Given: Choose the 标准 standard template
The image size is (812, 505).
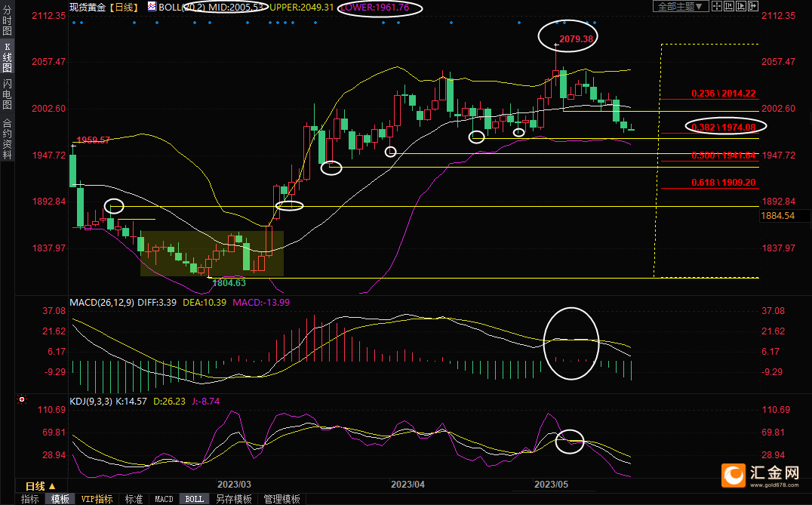Looking at the screenshot, I should 134,499.
